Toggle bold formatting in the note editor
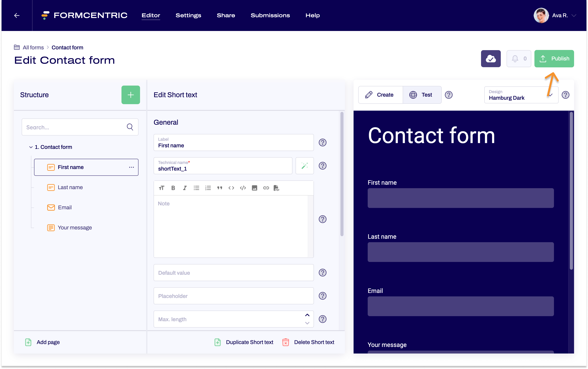Viewport: 588px width, 369px height. pos(173,188)
